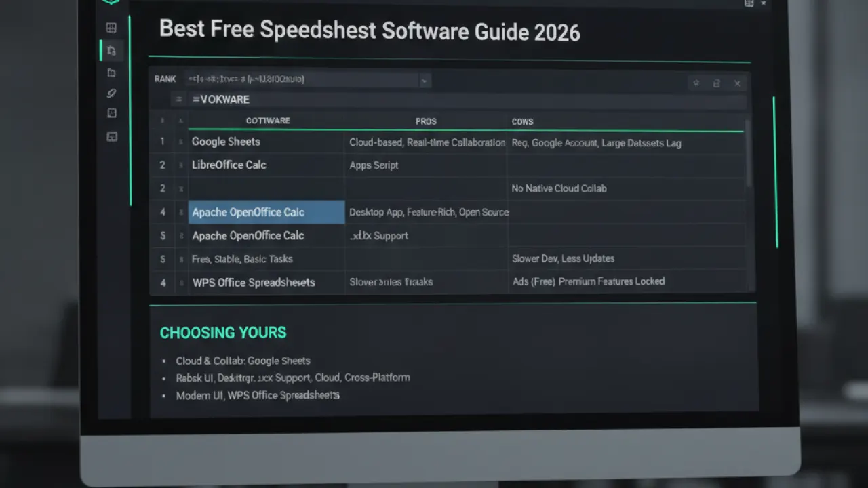Viewport: 868px width, 488px height.
Task: Select the PROS column header
Action: (426, 121)
